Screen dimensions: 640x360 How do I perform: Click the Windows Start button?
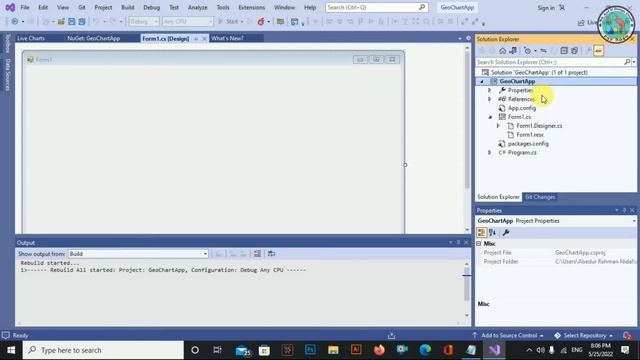click(11, 350)
